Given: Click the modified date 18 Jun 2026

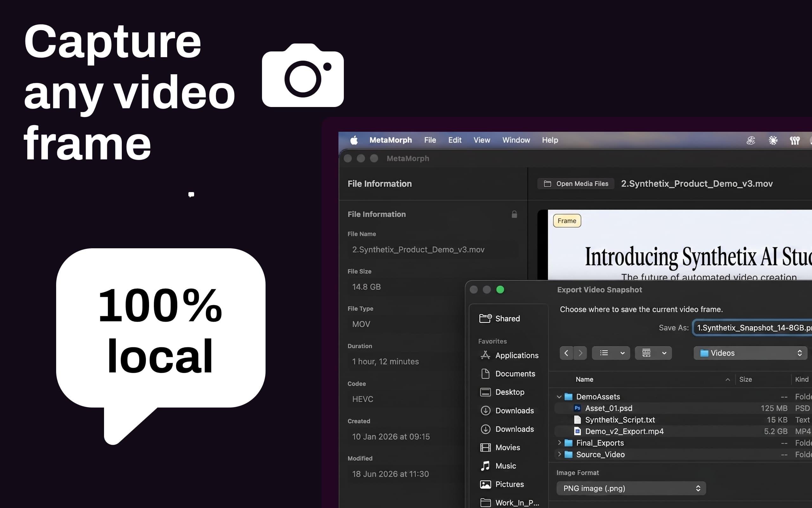Looking at the screenshot, I should pos(390,474).
